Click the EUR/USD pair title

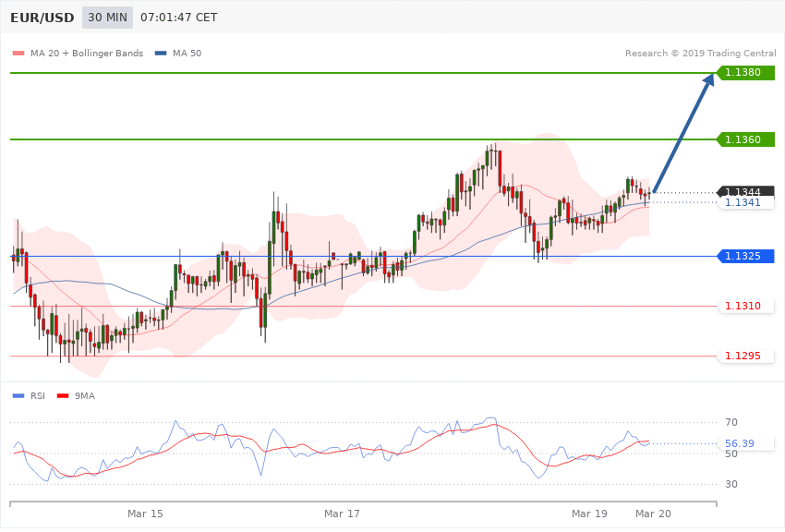(x=42, y=18)
